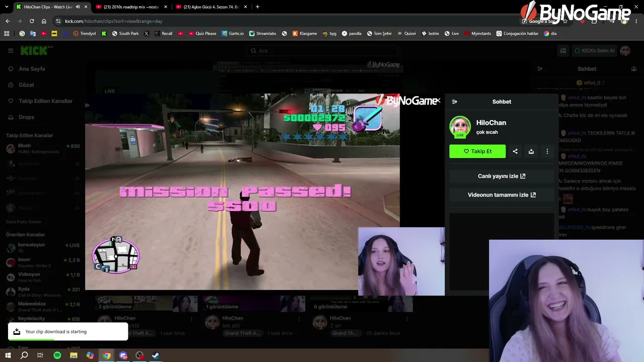The height and width of the screenshot is (362, 644).
Task: Open the Conjugación hablar bookmark
Action: pos(517,34)
